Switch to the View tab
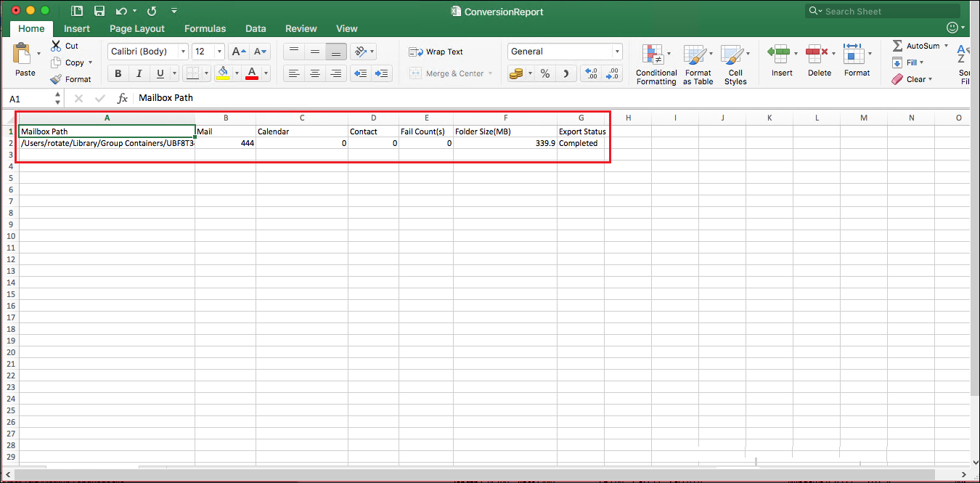The height and width of the screenshot is (483, 980). [x=347, y=28]
